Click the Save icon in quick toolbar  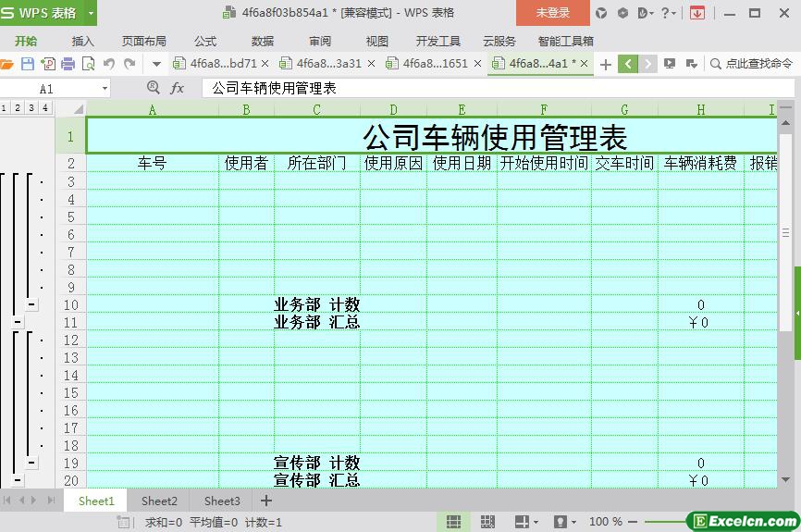pyautogui.click(x=28, y=64)
